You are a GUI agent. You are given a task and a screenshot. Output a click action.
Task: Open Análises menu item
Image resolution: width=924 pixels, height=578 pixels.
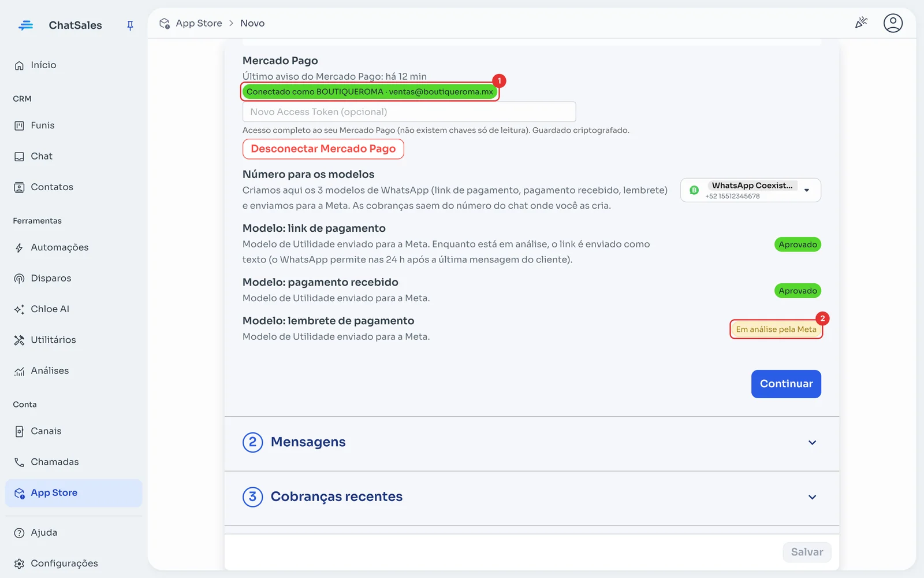click(x=73, y=371)
